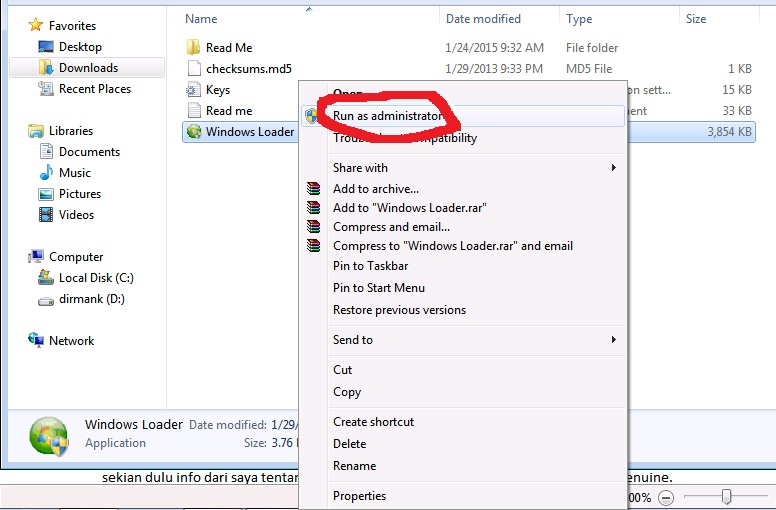This screenshot has width=776, height=510.
Task: Click WinRAR icon beside Compress to rar and email
Action: coord(313,245)
